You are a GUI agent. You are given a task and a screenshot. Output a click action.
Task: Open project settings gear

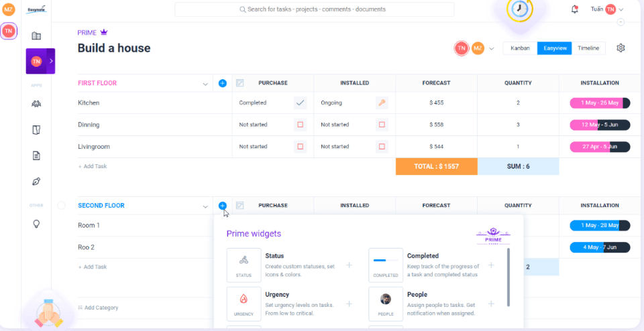(621, 48)
